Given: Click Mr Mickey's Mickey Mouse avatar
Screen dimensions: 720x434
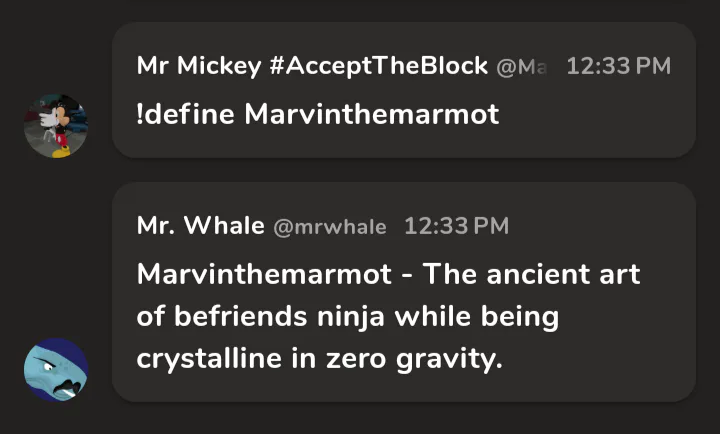Looking at the screenshot, I should pos(55,126).
